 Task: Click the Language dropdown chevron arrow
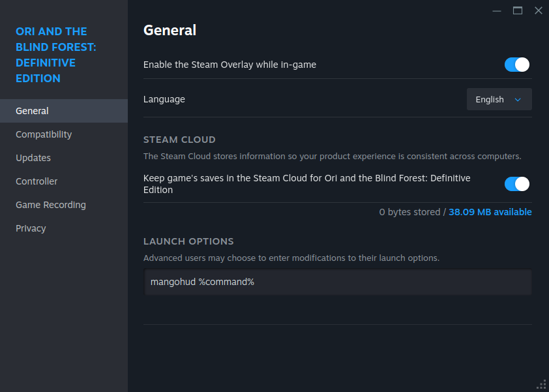(518, 100)
